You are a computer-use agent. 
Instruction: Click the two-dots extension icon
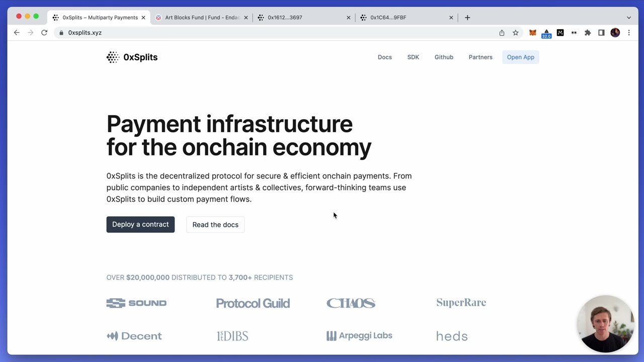(x=574, y=33)
